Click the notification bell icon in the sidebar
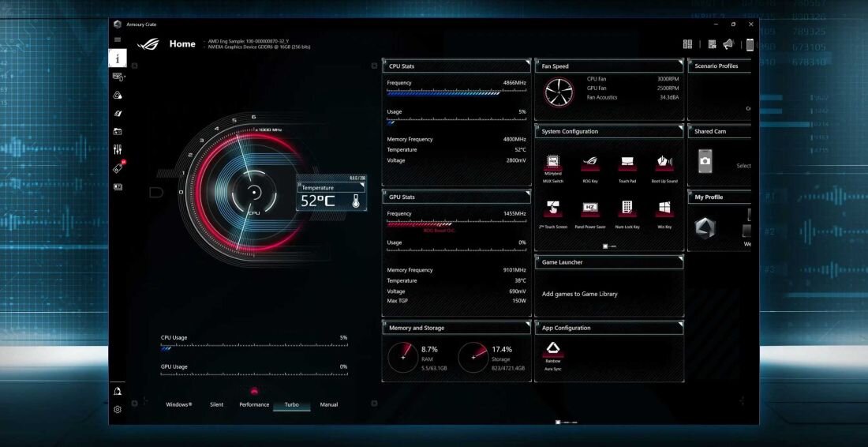 point(118,391)
